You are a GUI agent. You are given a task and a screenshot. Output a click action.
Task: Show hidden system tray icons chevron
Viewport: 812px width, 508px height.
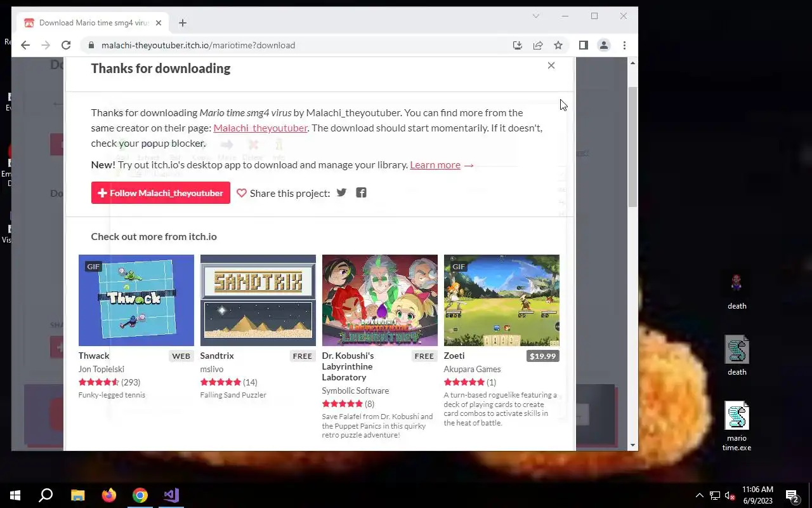pos(699,495)
